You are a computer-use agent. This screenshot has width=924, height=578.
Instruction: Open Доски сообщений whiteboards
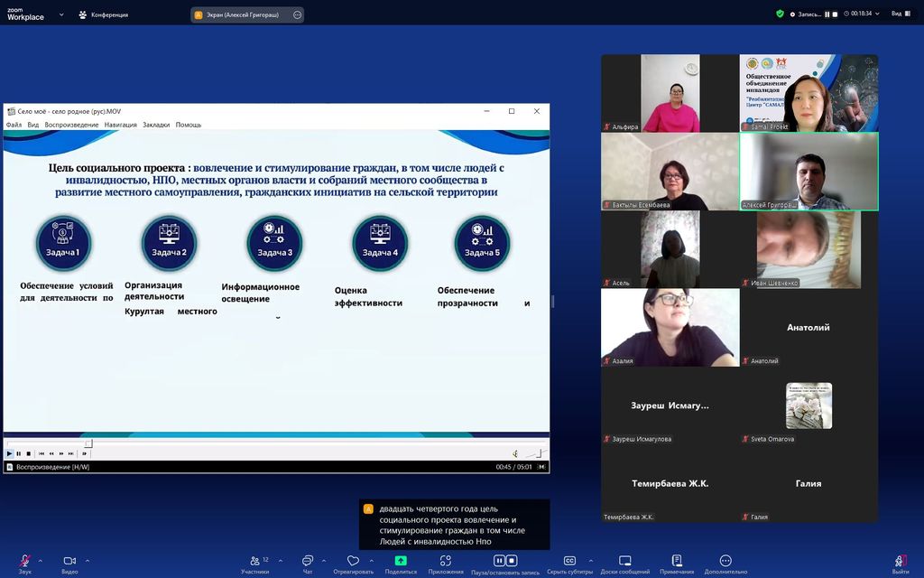(x=624, y=562)
